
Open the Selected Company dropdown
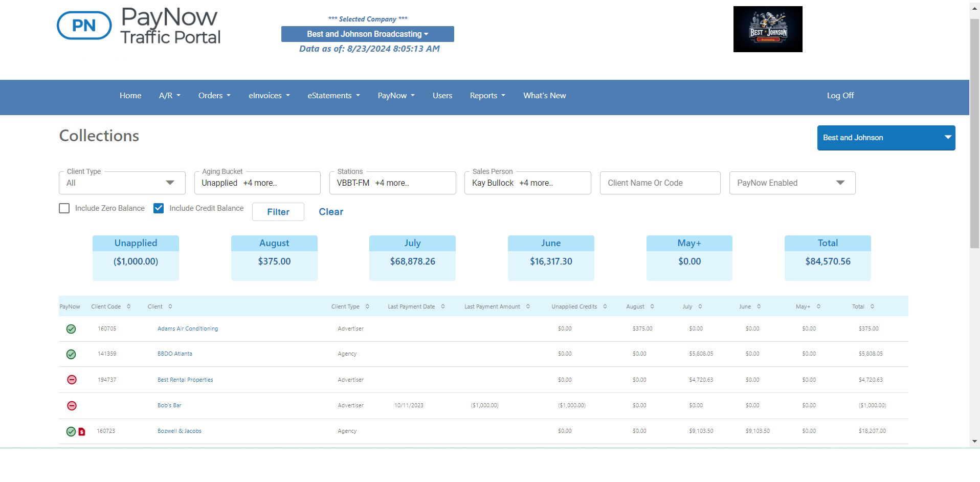click(x=368, y=34)
